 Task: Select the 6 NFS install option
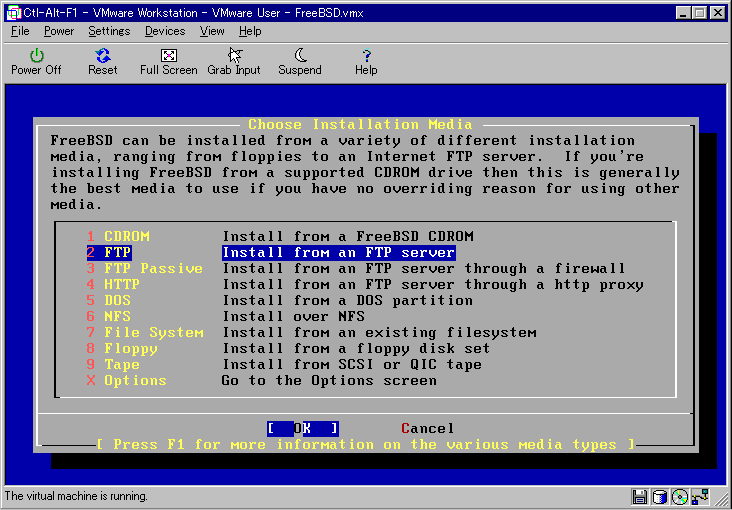108,317
